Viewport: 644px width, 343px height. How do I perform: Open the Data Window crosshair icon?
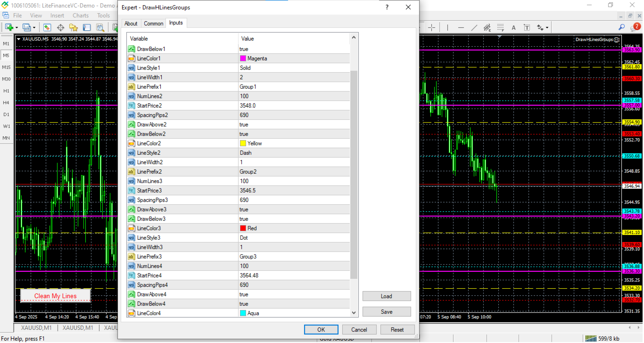[61, 27]
